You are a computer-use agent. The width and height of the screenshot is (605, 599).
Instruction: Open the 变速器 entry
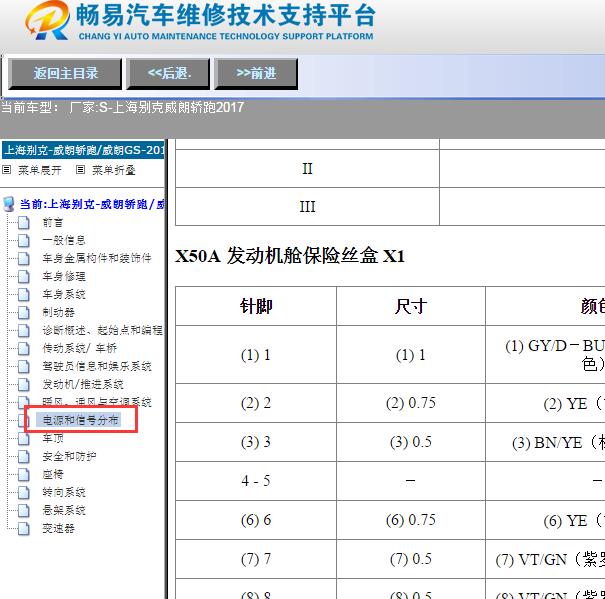58,528
